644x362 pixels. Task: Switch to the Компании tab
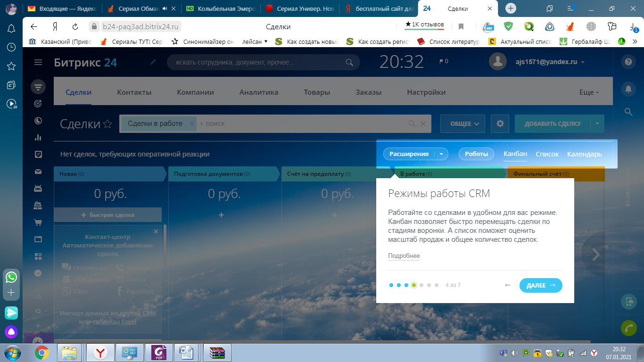[196, 92]
